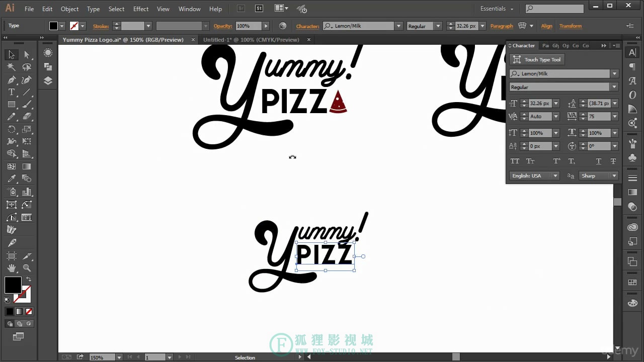
Task: Select the Rectangle tool
Action: pyautogui.click(x=12, y=105)
